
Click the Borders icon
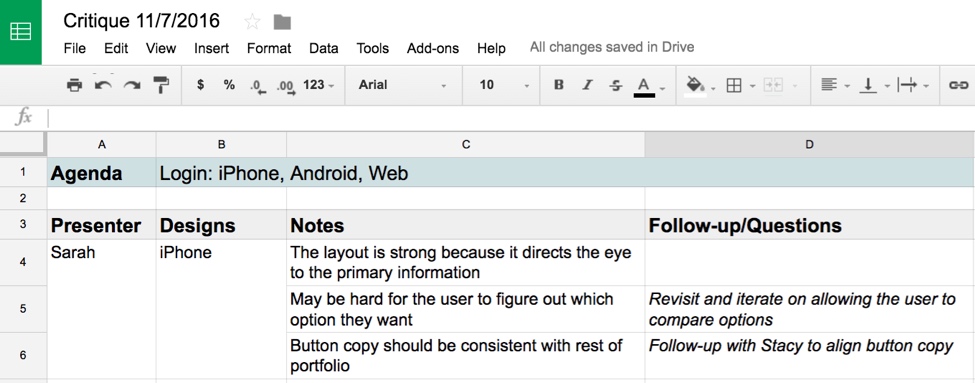pos(734,85)
